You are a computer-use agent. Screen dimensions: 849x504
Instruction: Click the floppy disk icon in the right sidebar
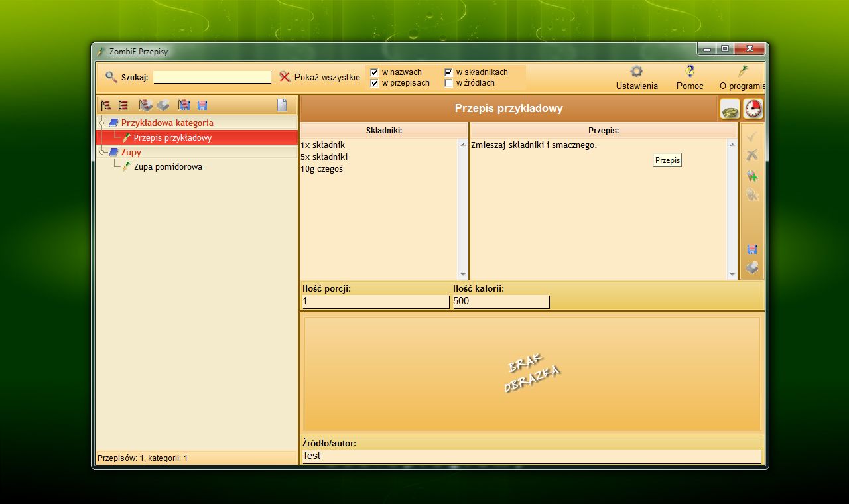[751, 249]
